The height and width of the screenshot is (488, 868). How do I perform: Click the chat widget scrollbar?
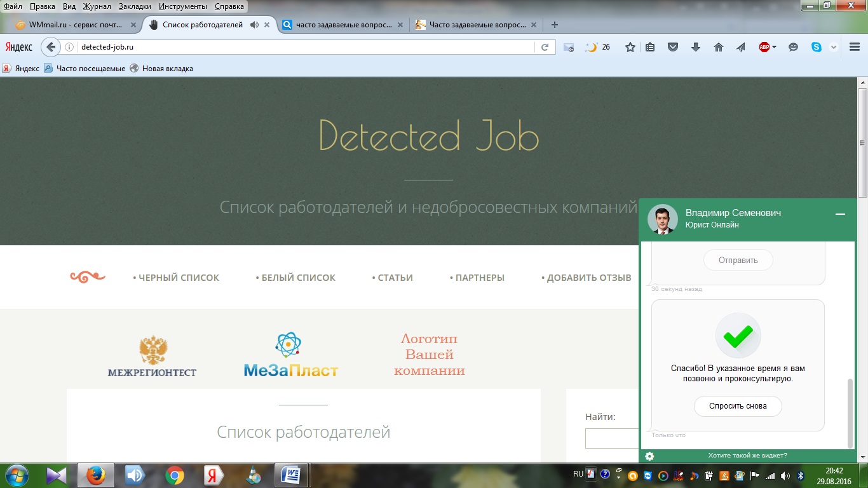coord(851,413)
